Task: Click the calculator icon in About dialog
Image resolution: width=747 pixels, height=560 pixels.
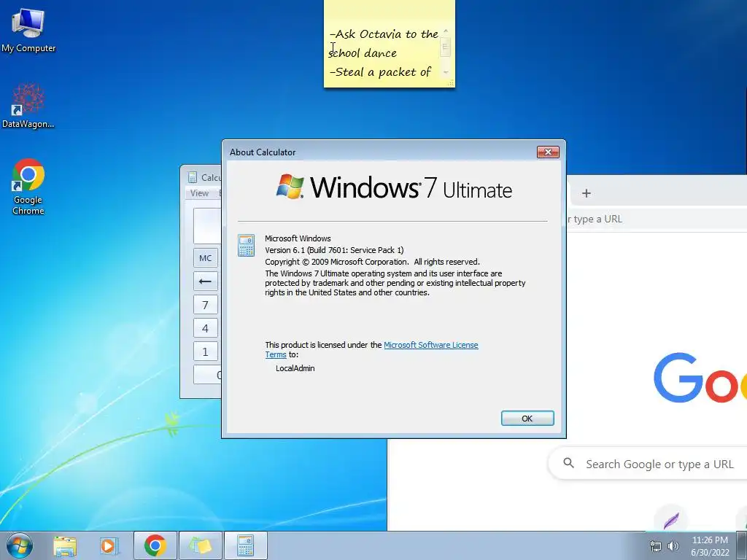Action: pyautogui.click(x=246, y=246)
